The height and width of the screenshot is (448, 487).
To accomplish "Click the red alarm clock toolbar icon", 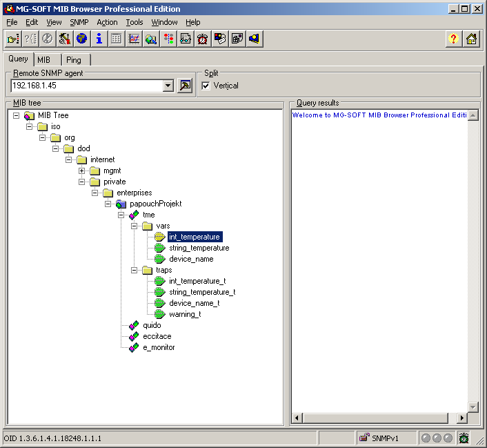I will tap(203, 39).
